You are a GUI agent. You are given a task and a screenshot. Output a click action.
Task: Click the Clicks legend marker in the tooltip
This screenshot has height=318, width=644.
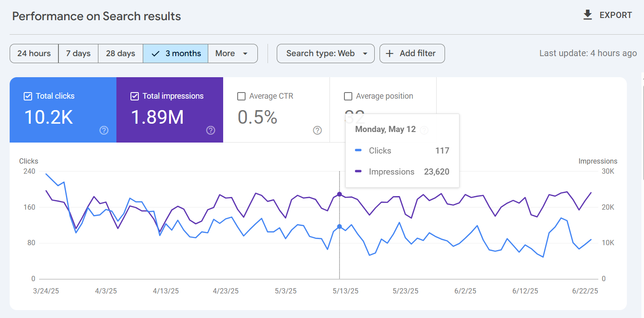pos(358,150)
